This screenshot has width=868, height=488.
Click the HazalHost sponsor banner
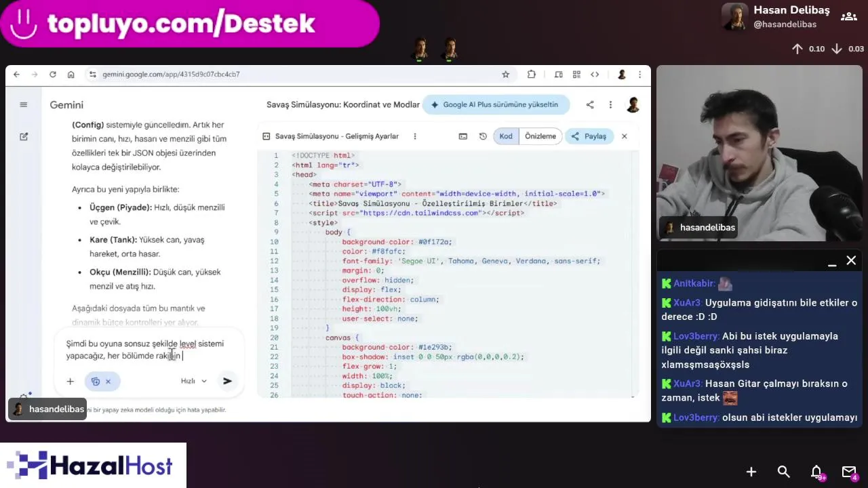[93, 466]
